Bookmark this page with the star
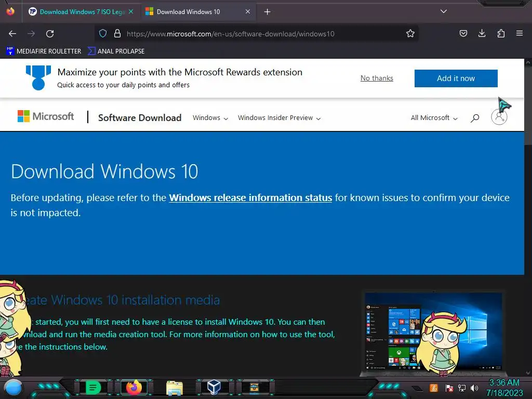This screenshot has height=399, width=532. pyautogui.click(x=410, y=34)
